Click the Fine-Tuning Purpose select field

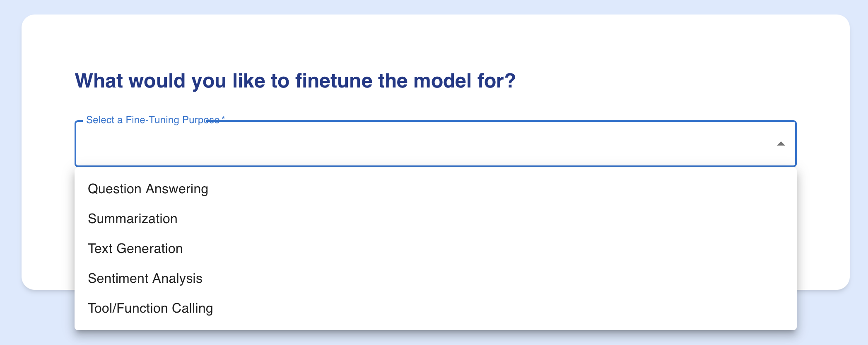[414, 144]
